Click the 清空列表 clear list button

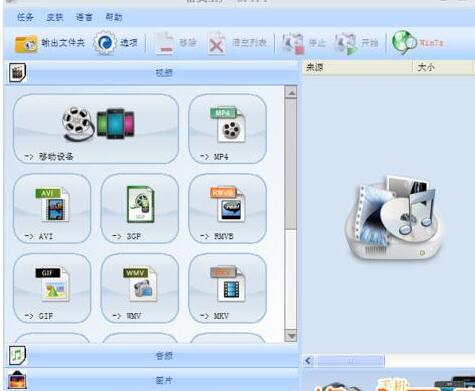(x=237, y=43)
